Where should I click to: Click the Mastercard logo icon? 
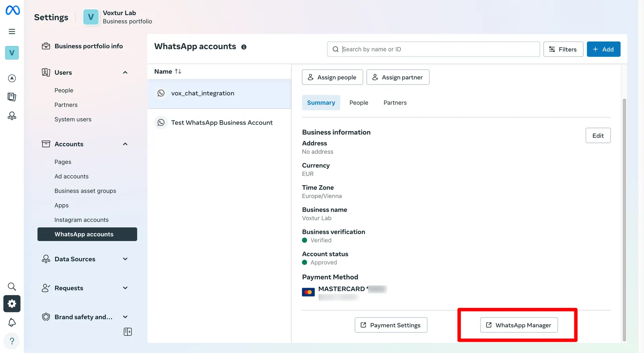(308, 292)
